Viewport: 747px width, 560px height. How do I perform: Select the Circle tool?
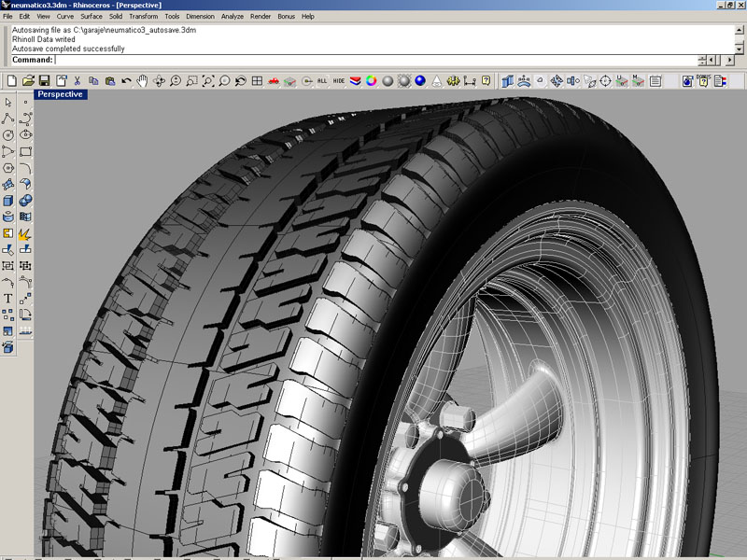coord(8,135)
